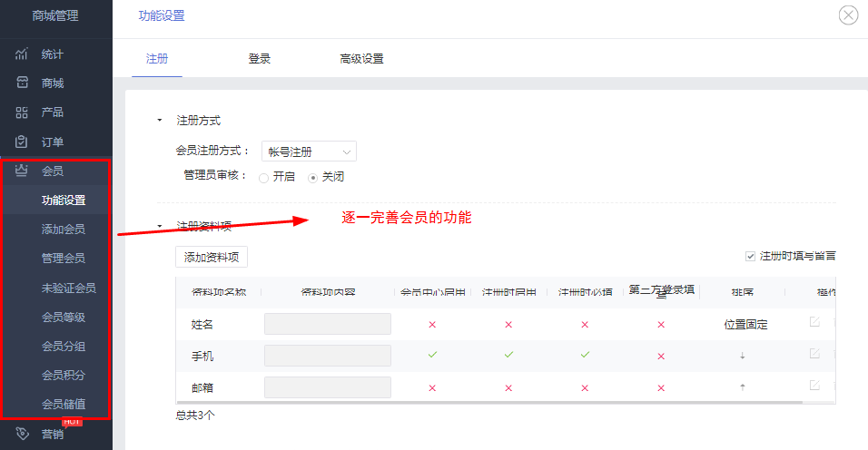Toggle 注册时启用 for the 邮箱 row
868x450 pixels.
point(508,388)
